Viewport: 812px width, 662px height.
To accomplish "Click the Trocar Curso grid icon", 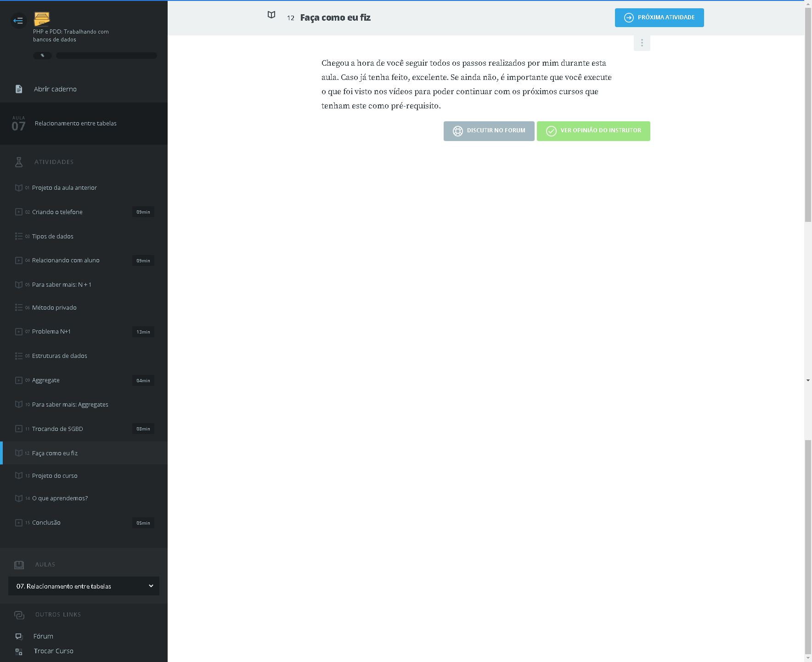I will pyautogui.click(x=19, y=651).
